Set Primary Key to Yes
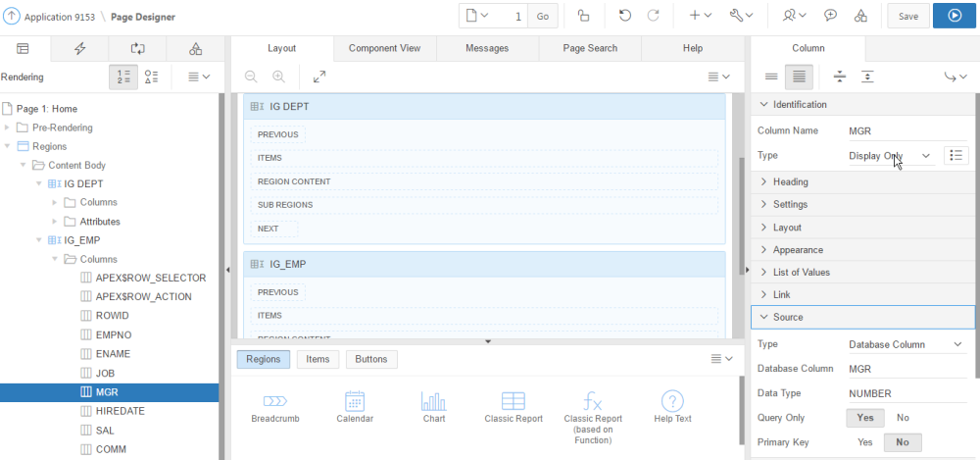The image size is (980, 460). coord(865,441)
